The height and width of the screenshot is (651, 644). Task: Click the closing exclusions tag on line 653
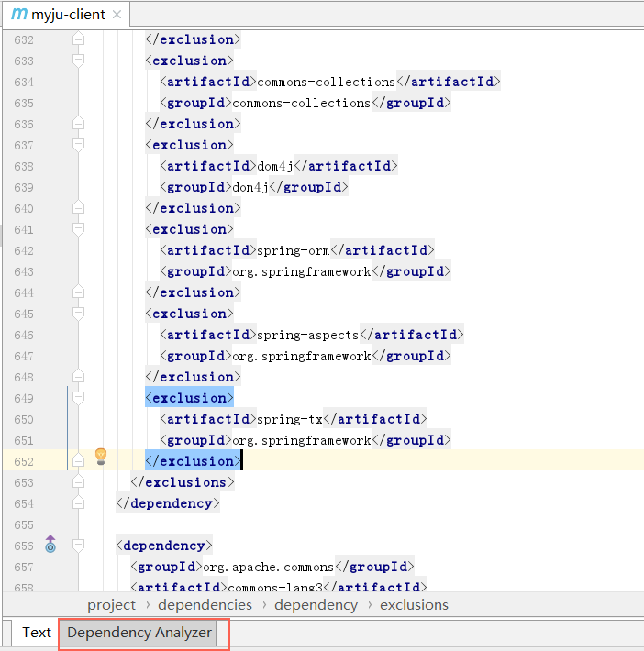183,482
